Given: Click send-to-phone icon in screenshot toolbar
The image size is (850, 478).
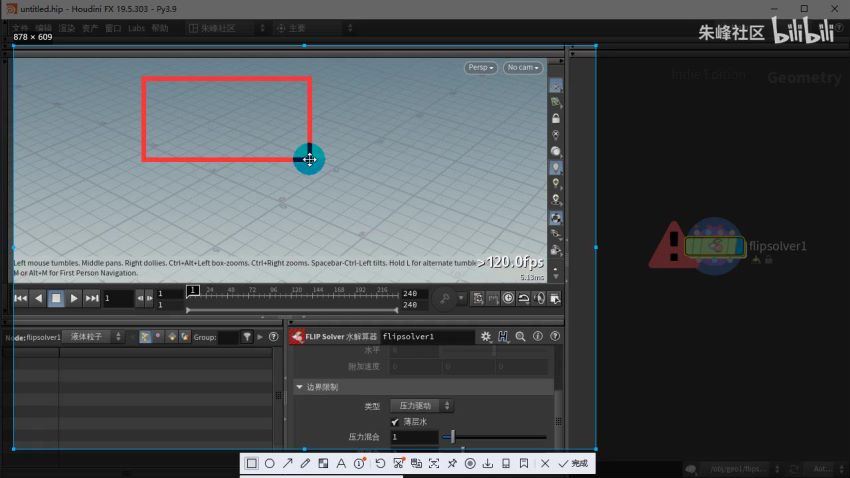Looking at the screenshot, I should point(506,463).
